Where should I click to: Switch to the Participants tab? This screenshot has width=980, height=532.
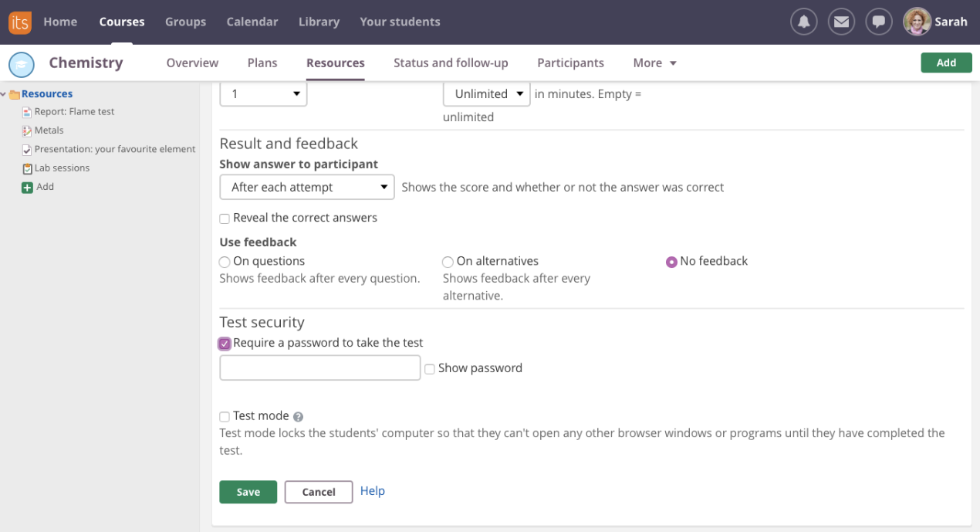pyautogui.click(x=570, y=63)
